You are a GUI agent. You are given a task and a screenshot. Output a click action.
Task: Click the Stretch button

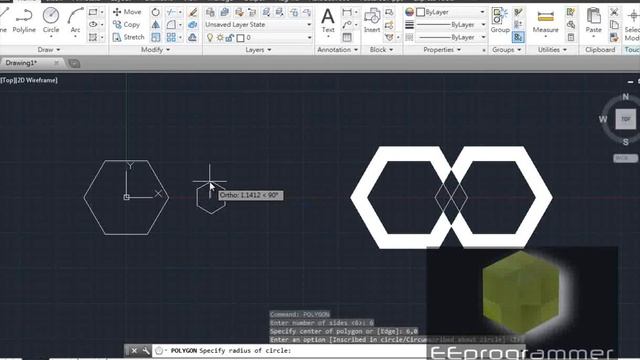(129, 37)
